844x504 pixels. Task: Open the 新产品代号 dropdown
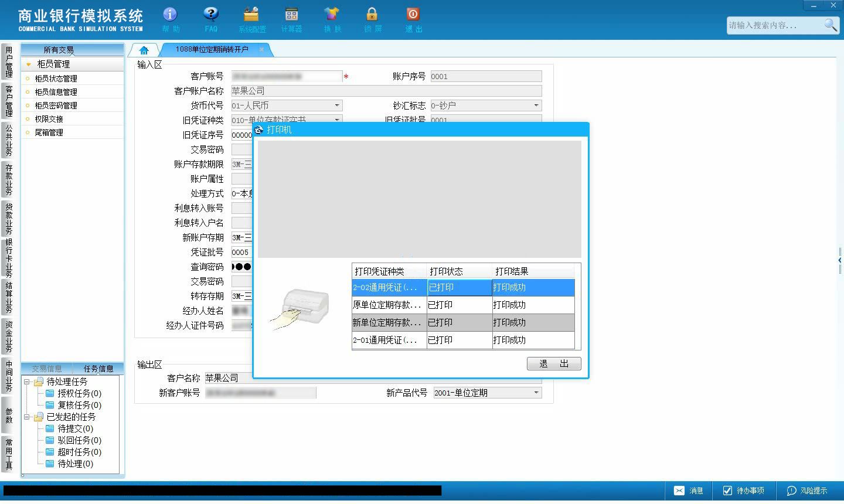point(536,393)
